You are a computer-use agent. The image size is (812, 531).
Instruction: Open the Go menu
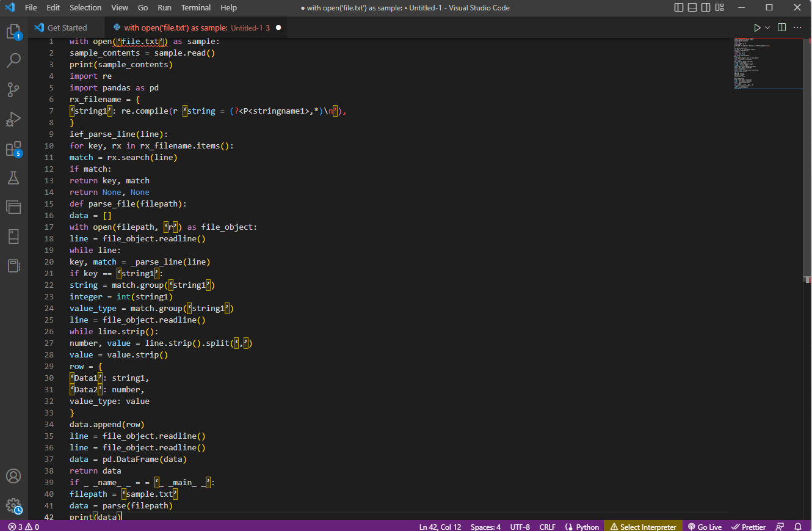click(143, 8)
